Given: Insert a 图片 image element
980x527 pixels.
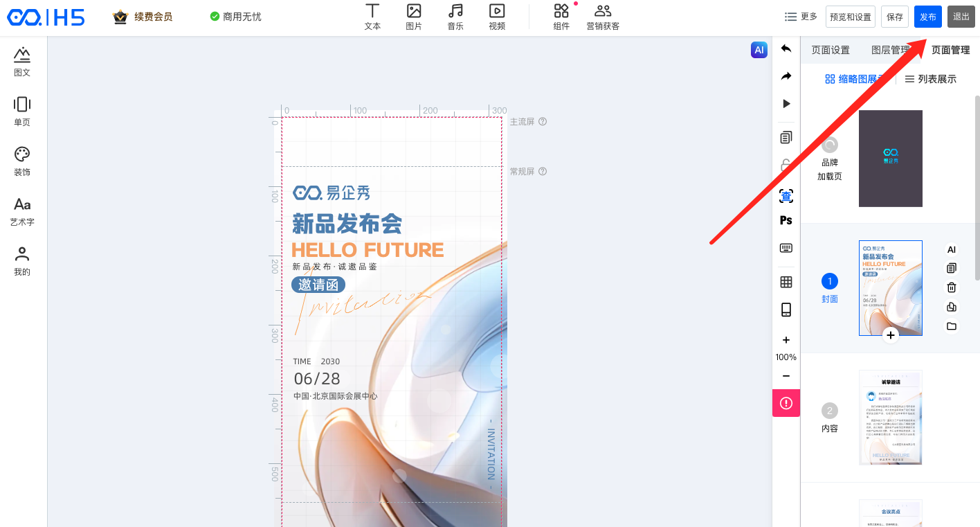Looking at the screenshot, I should pos(414,17).
